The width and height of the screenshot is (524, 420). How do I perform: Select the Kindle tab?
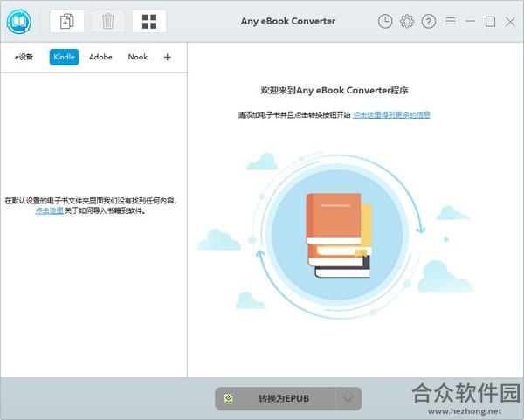click(64, 57)
